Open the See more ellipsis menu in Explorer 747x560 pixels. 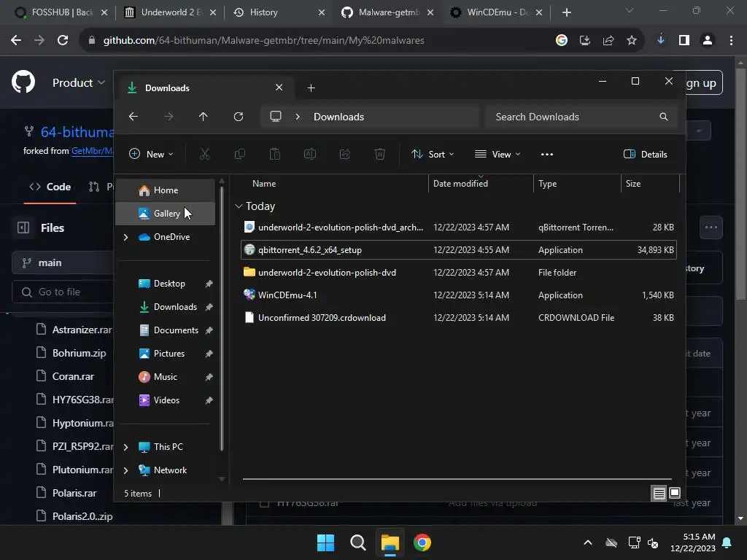[x=547, y=154]
